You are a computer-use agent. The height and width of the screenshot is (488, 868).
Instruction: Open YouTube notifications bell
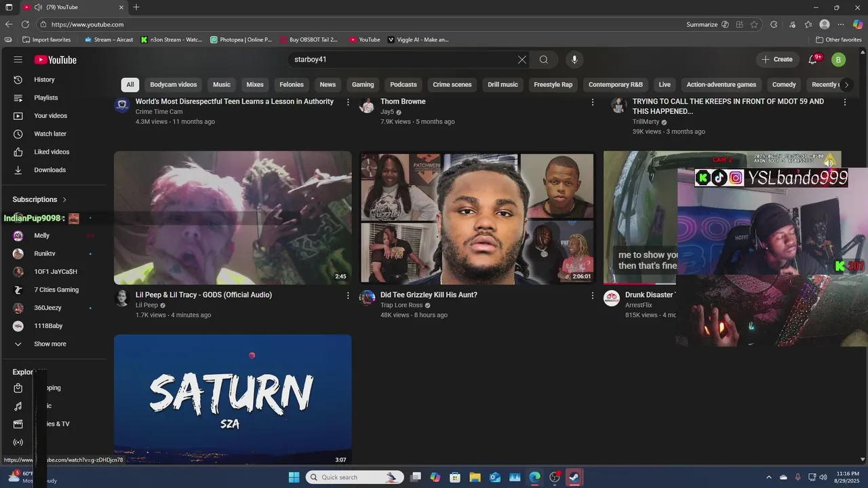point(813,60)
